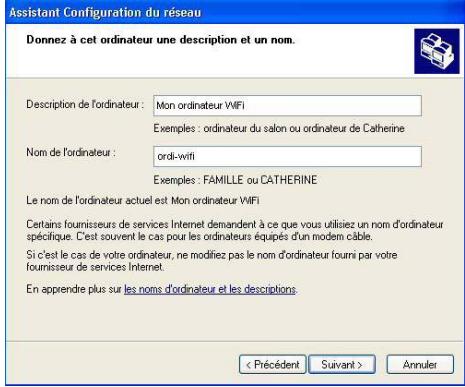The image size is (465, 387).
Task: Click the 'Assistant Configuration du réseau' title bar
Action: (235, 12)
